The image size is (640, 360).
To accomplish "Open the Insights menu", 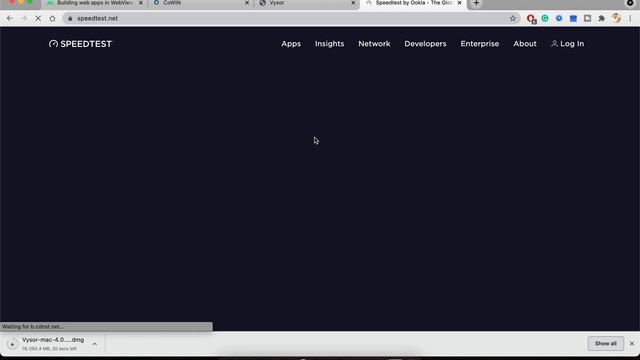I will 329,44.
